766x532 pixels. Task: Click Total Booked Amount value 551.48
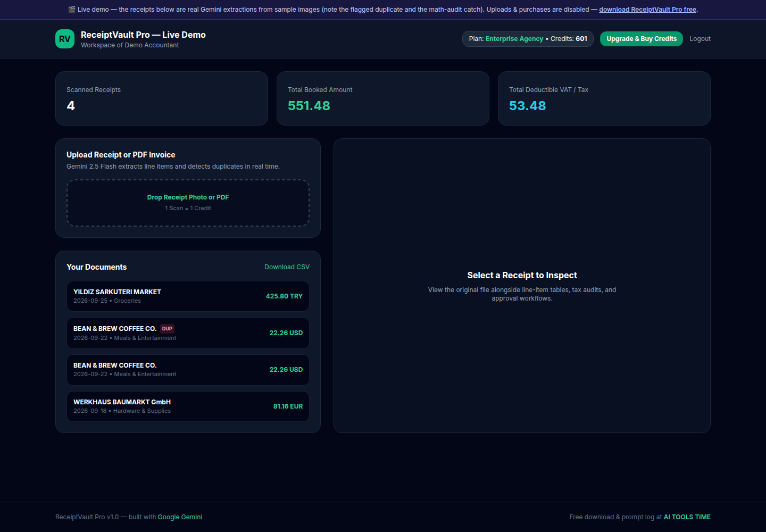(x=309, y=106)
